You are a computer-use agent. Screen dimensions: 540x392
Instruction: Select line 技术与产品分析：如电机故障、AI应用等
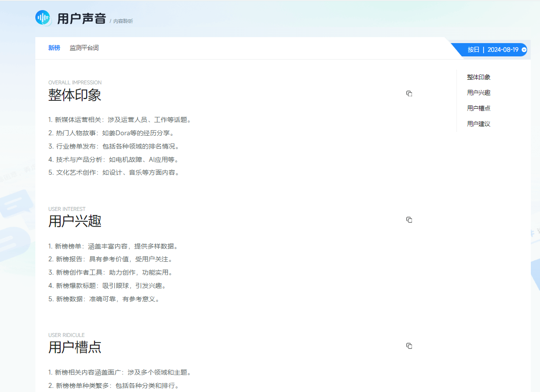click(114, 160)
